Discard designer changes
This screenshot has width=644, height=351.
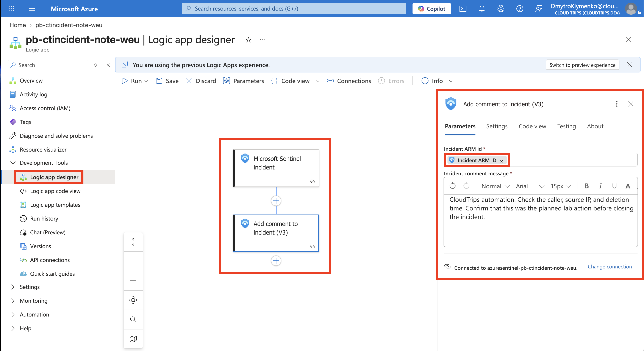[201, 81]
